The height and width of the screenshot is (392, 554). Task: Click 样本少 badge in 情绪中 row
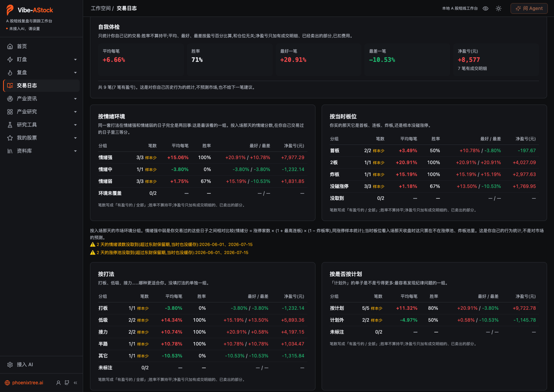tap(151, 170)
